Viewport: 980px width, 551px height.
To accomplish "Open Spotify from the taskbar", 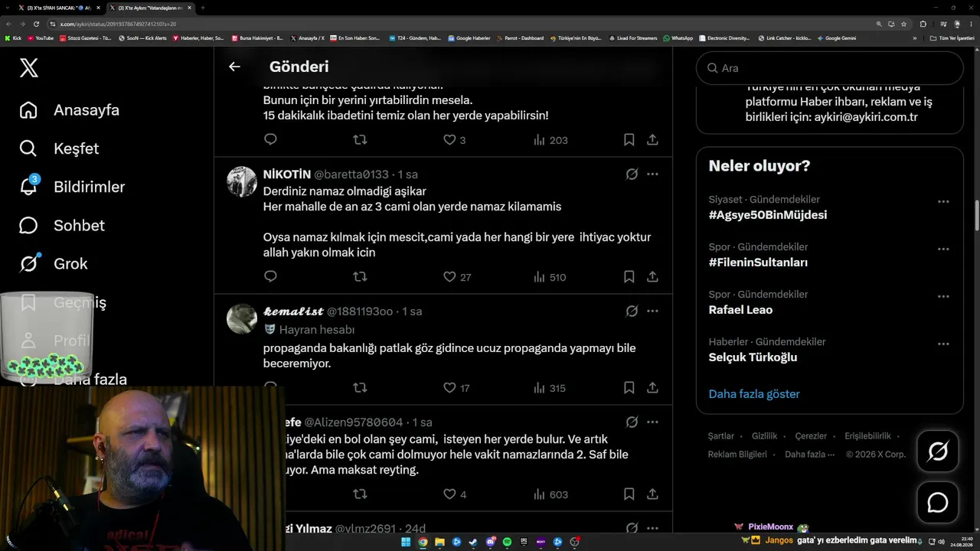I will 508,542.
